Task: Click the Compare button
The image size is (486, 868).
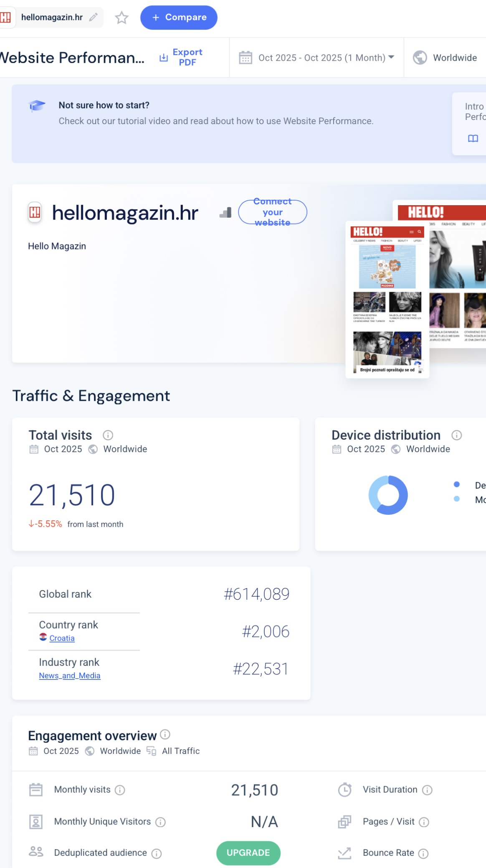Action: click(179, 18)
